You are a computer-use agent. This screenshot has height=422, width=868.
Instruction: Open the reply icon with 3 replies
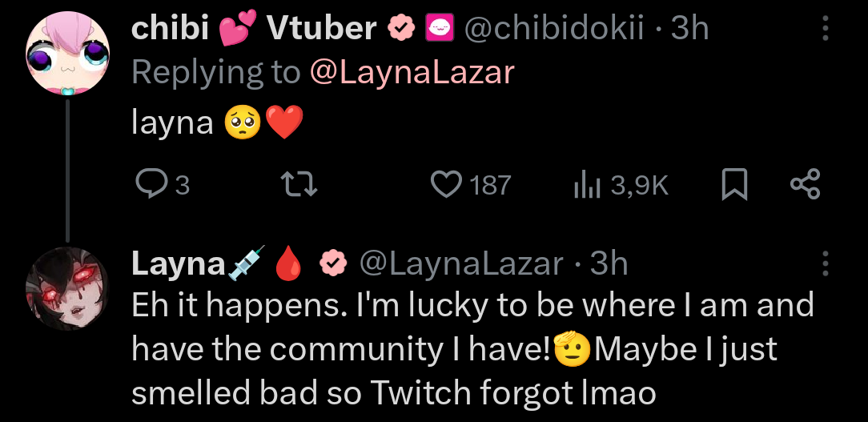click(150, 186)
